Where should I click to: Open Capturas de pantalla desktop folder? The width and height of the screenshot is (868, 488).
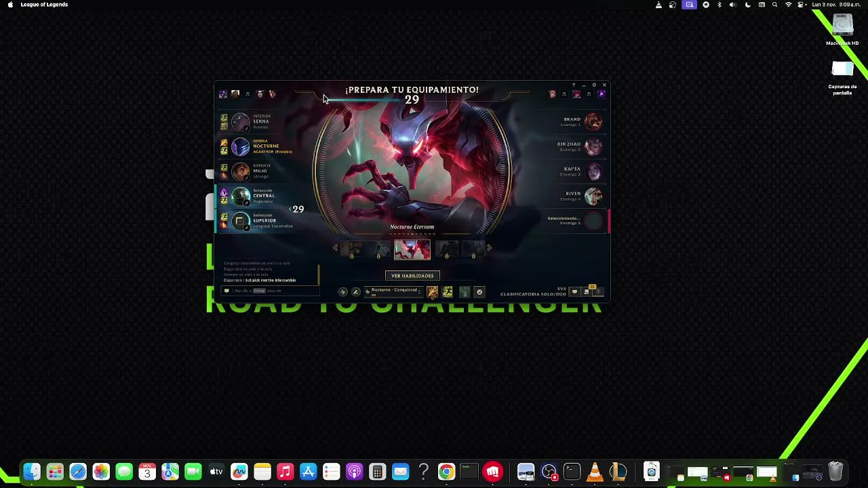pyautogui.click(x=842, y=78)
